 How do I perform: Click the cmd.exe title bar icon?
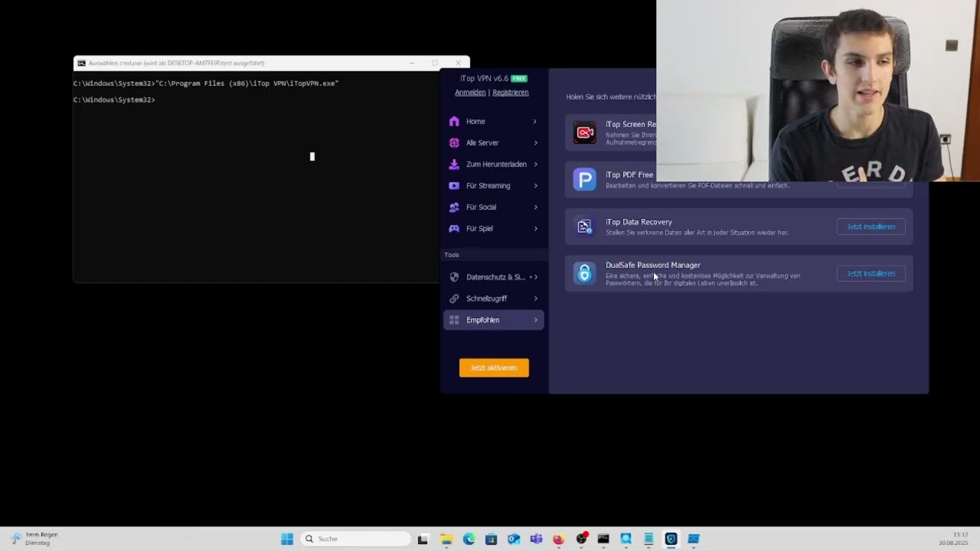[81, 63]
